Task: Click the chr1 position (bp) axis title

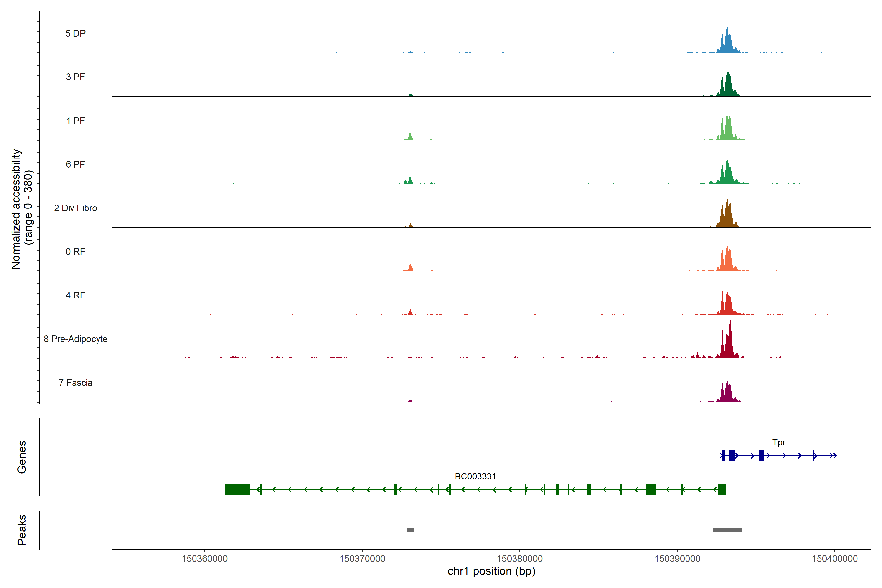Action: tap(491, 571)
